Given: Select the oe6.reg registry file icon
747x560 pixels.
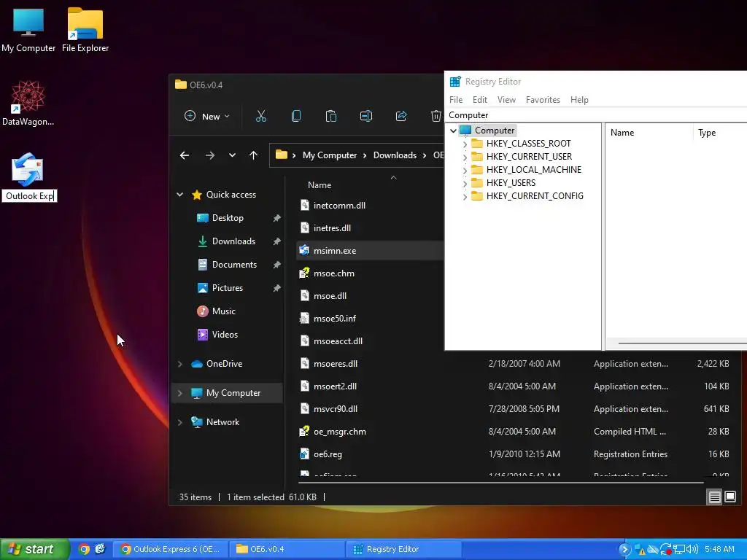Looking at the screenshot, I should (x=304, y=454).
